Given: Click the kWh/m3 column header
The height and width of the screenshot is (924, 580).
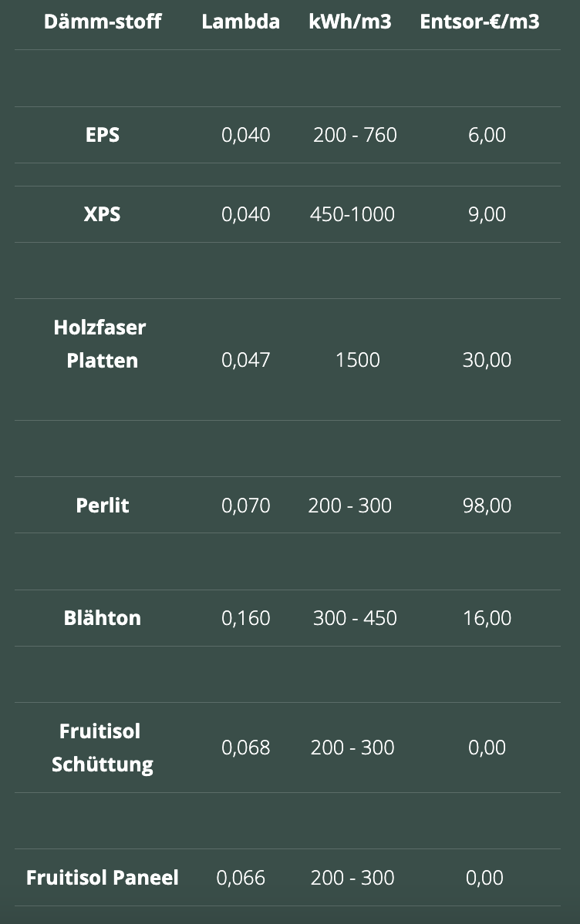Looking at the screenshot, I should 350,22.
